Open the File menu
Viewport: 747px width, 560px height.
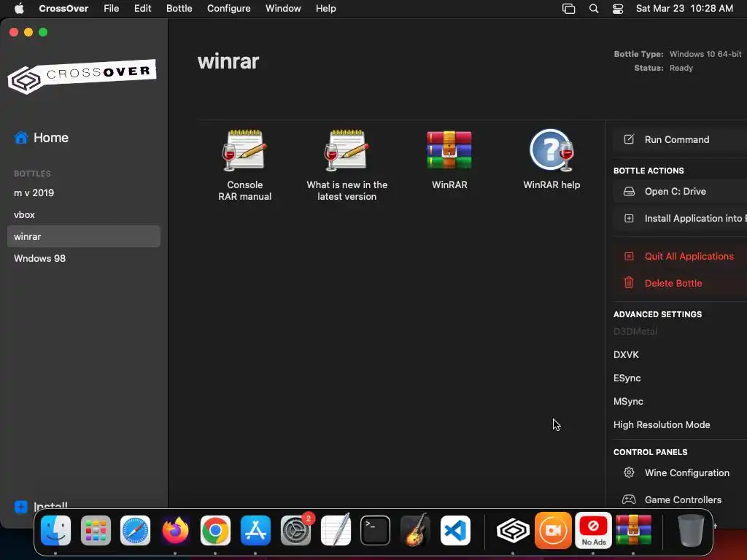pos(112,9)
